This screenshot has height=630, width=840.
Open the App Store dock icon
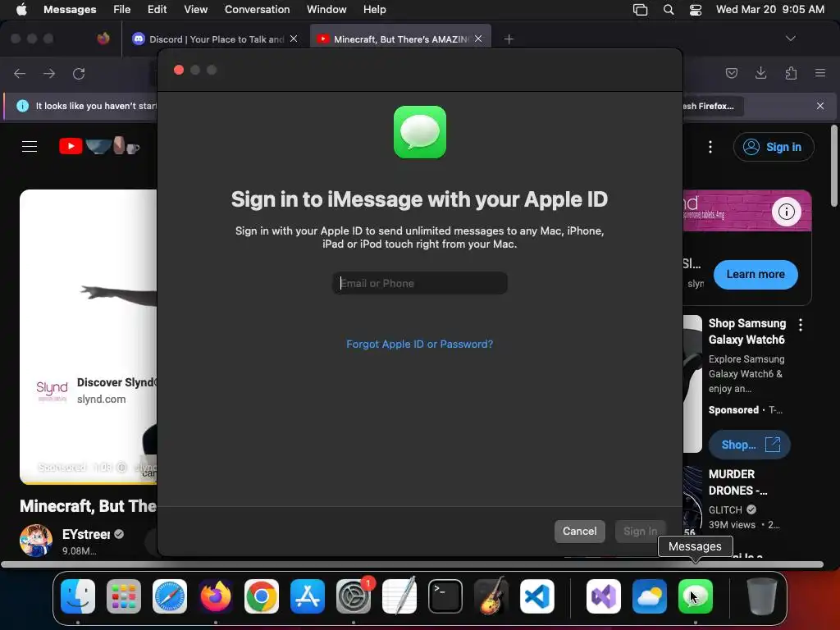tap(308, 596)
